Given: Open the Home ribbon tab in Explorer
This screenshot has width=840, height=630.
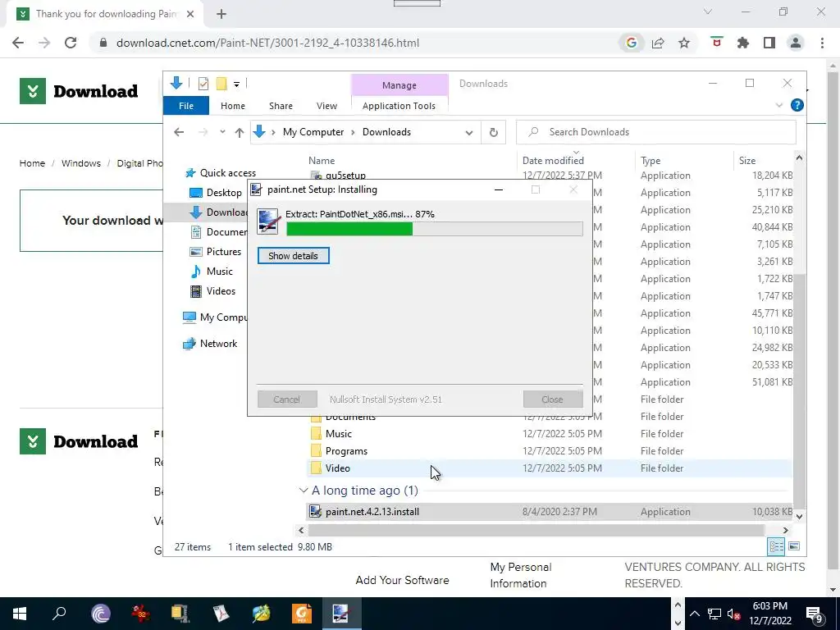Looking at the screenshot, I should pyautogui.click(x=232, y=106).
